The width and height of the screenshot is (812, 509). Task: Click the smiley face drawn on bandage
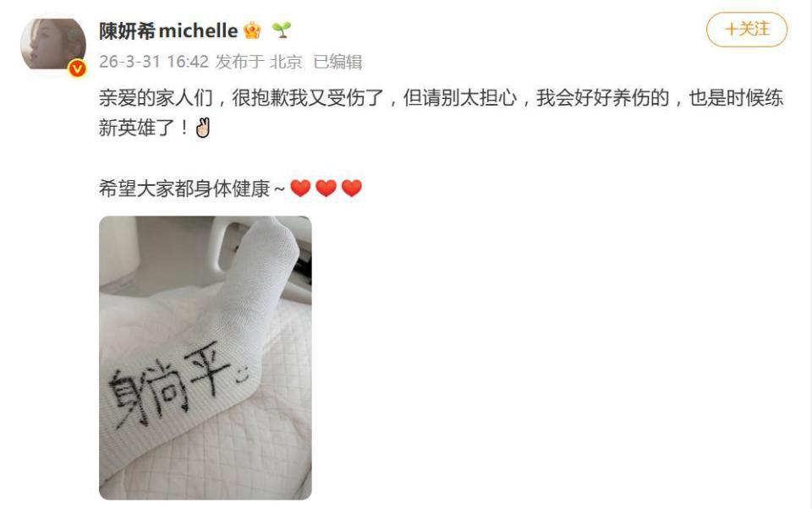(244, 375)
